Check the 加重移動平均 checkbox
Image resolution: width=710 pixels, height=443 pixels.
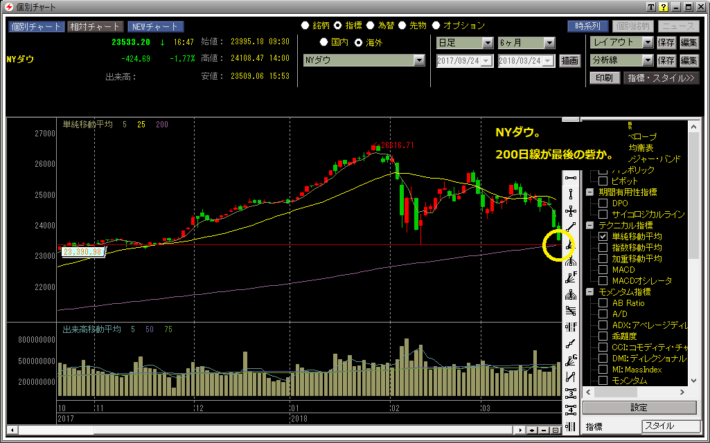pyautogui.click(x=603, y=259)
